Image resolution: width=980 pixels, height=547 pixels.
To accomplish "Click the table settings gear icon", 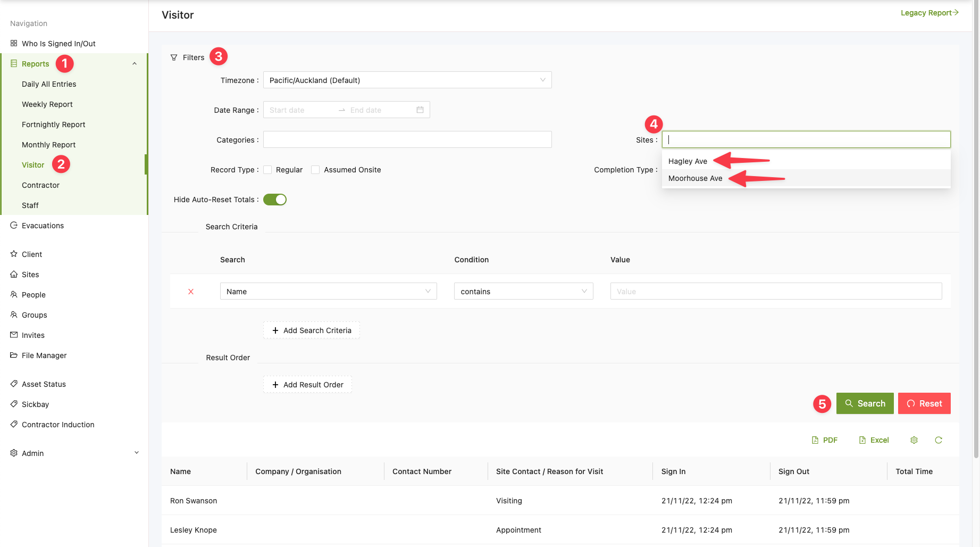I will click(x=914, y=440).
